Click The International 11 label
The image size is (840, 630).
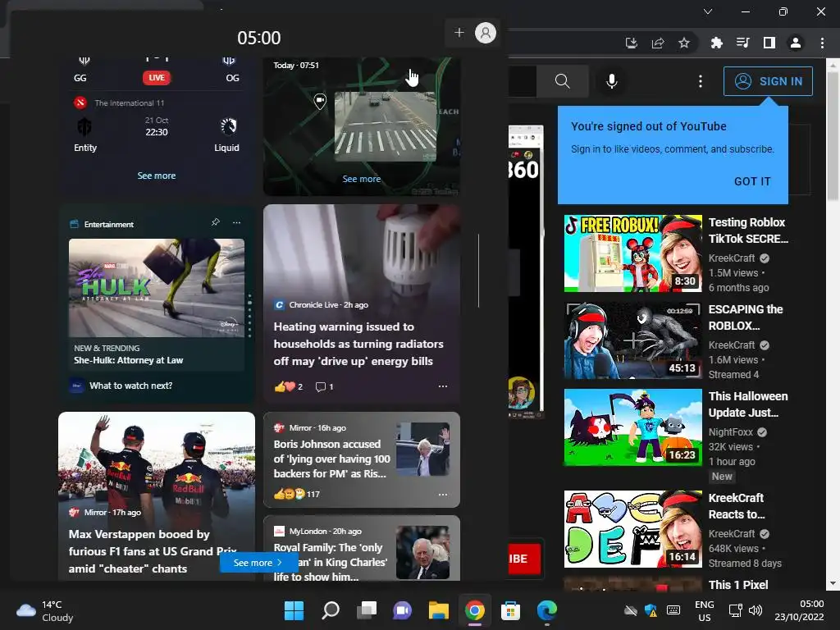pyautogui.click(x=129, y=103)
